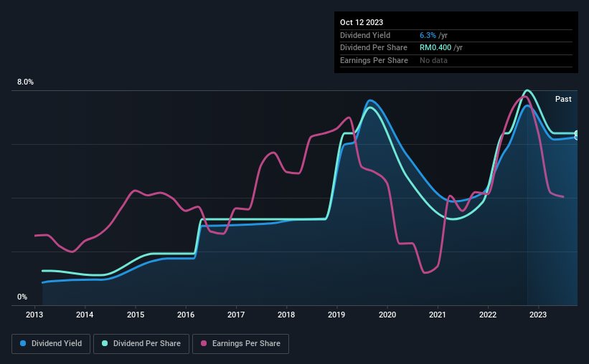Screen dimensions: 589x364
Task: Select the 2021 x-axis label
Action: (x=437, y=315)
